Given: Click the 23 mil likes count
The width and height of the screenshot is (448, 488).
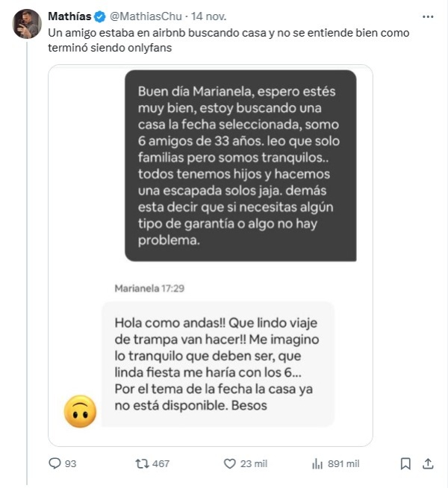Looking at the screenshot, I should click(254, 463).
